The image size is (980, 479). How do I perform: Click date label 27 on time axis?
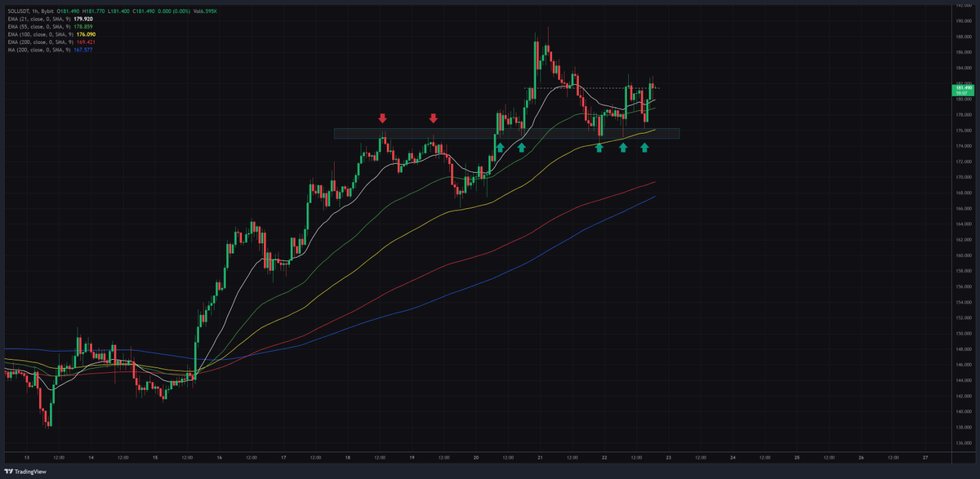tap(924, 457)
